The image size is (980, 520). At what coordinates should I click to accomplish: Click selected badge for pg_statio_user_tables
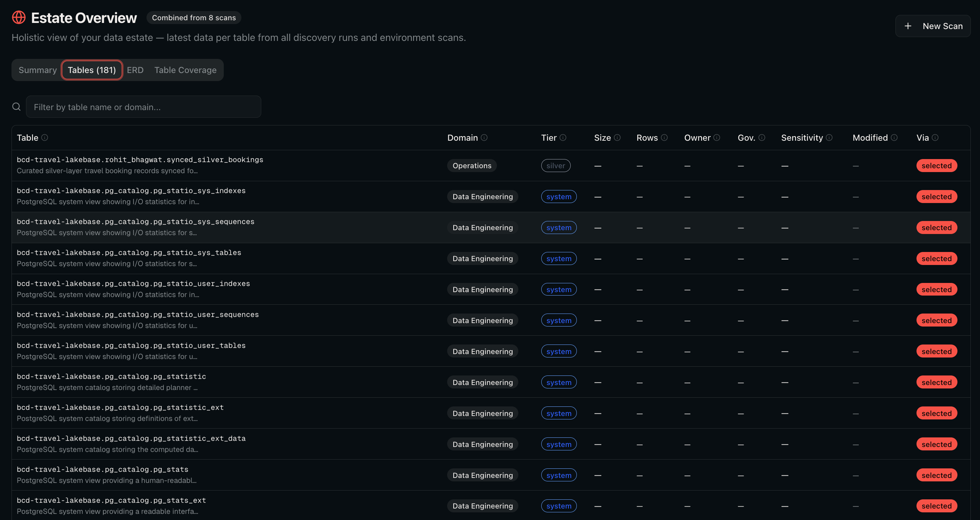(x=937, y=351)
